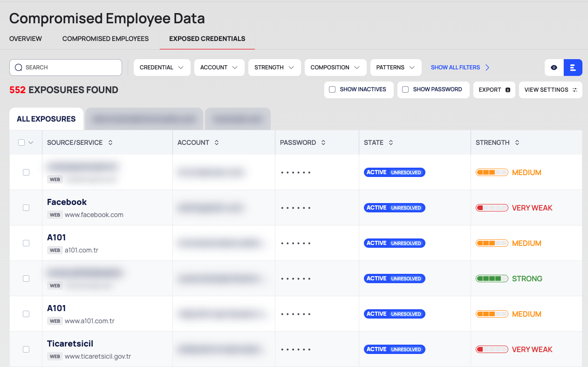Sort by Source/Service column arrows
The width and height of the screenshot is (588, 367).
[x=110, y=143]
